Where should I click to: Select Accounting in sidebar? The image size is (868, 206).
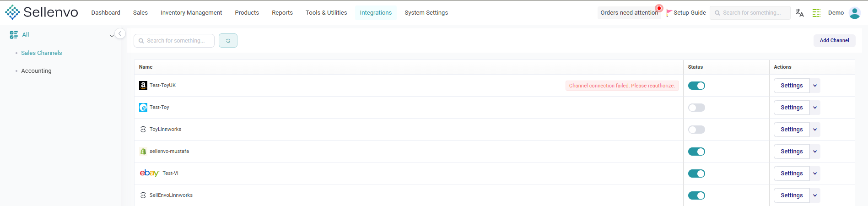click(x=36, y=71)
